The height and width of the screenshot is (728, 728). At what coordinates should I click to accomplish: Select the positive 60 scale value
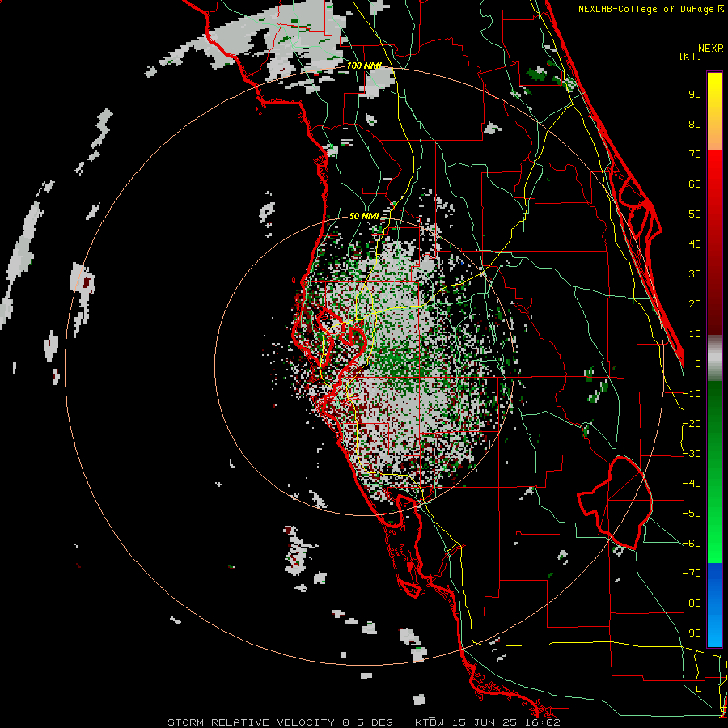tap(695, 184)
